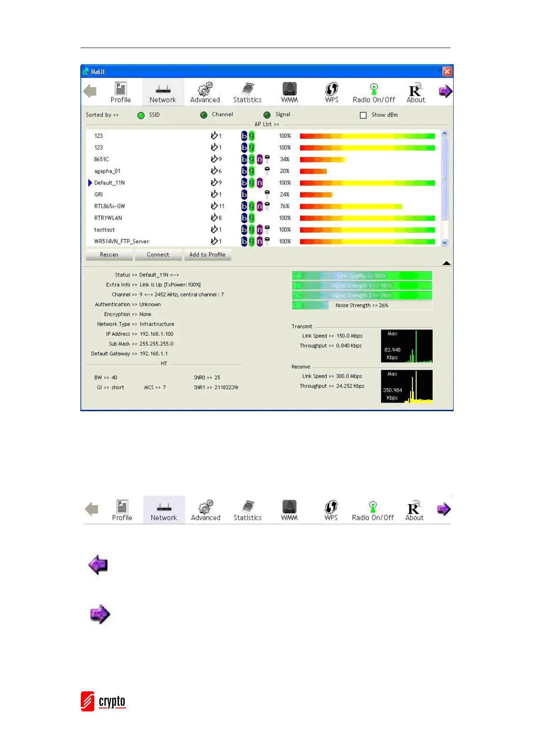Enable the Show dBm checkbox
The width and height of the screenshot is (534, 756).
coord(363,115)
